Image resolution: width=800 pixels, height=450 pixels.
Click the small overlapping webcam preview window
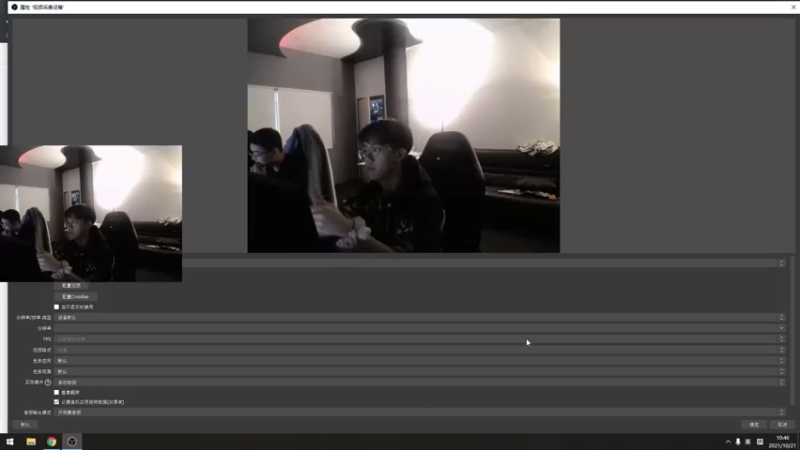(x=91, y=213)
